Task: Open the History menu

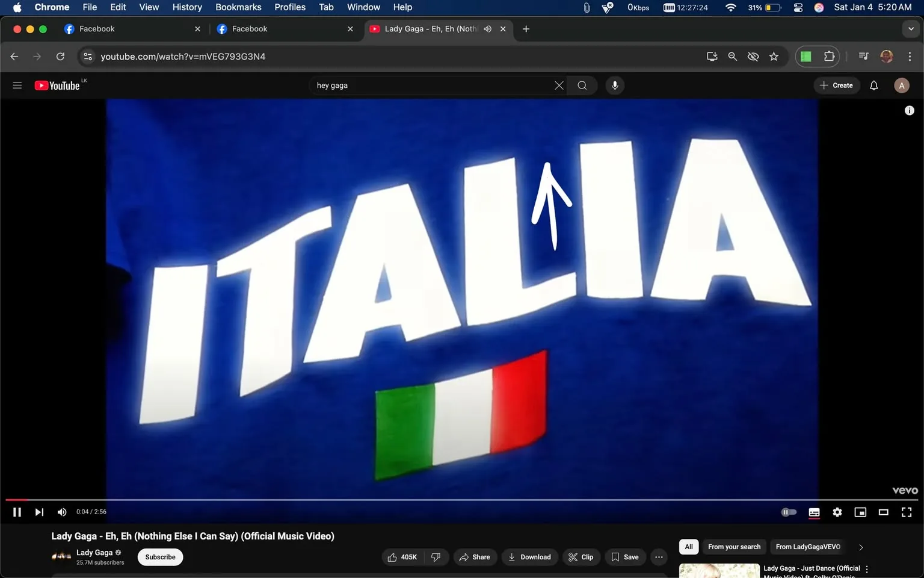Action: pyautogui.click(x=186, y=7)
